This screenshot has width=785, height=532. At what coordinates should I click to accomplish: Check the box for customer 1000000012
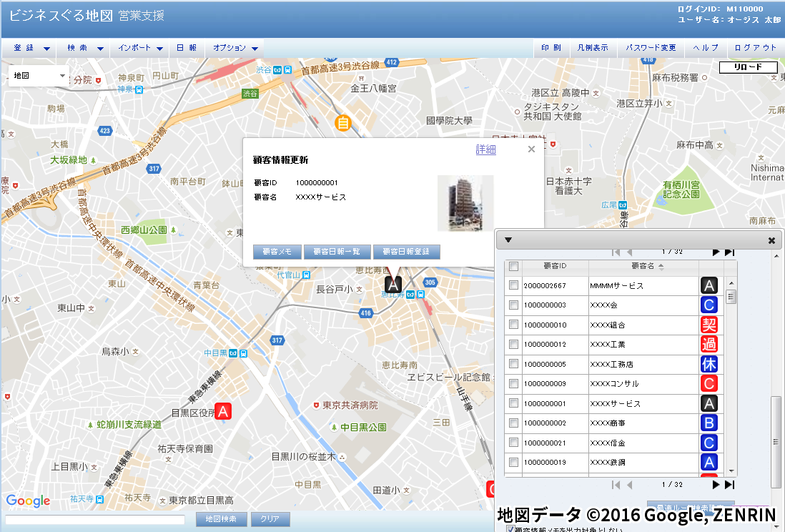[x=513, y=344]
